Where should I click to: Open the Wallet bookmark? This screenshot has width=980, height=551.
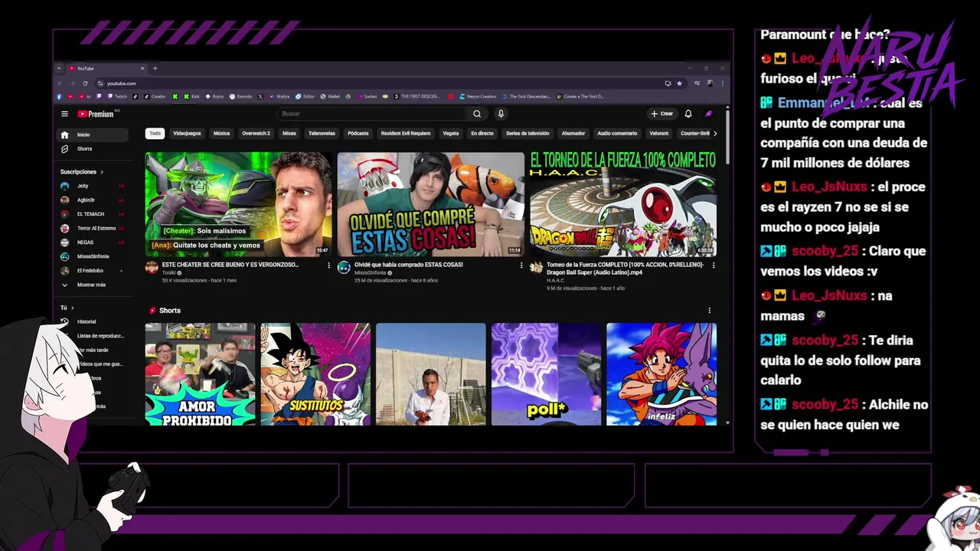click(x=330, y=96)
